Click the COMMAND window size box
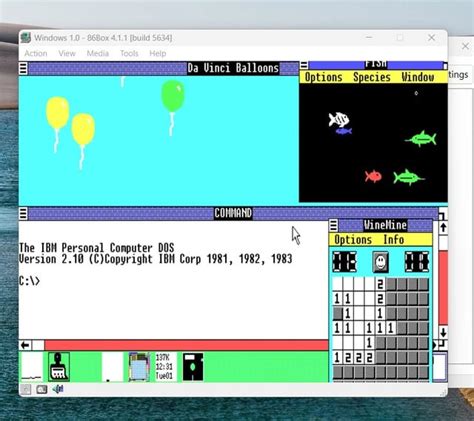474x421 pixels. click(x=443, y=214)
